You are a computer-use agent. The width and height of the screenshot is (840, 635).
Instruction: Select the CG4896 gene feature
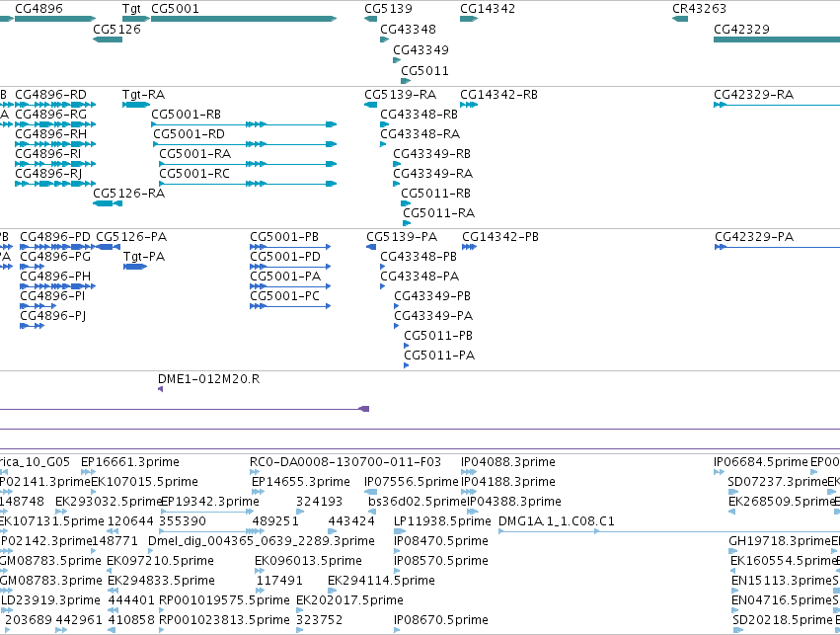[x=55, y=19]
